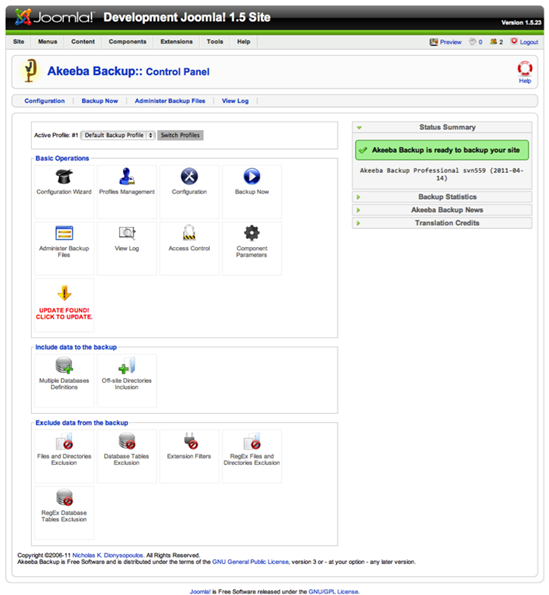Click the Exclude data from the backup heading
Screen dimensions: 549x595
click(x=82, y=423)
